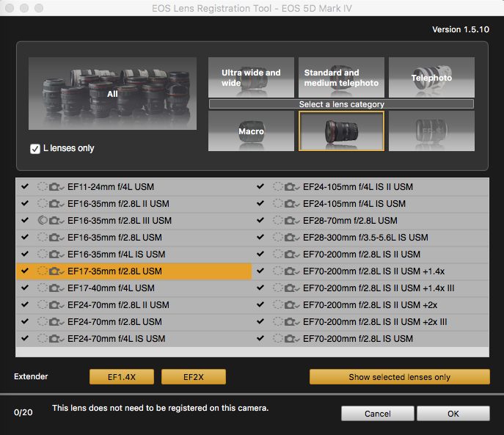This screenshot has height=435, width=504.
Task: Confirm with the OK button
Action: (x=453, y=414)
